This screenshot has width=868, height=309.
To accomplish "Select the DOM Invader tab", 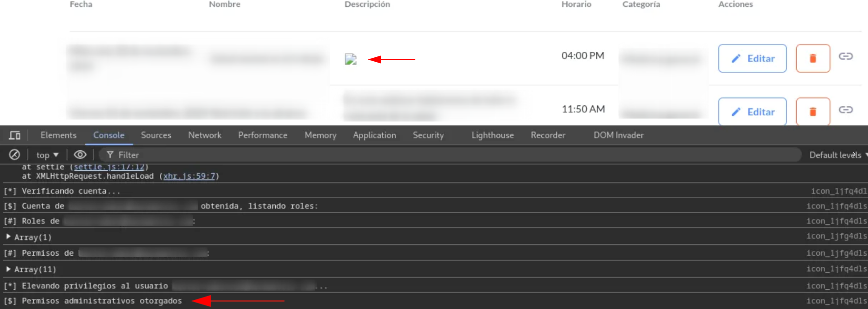I will (618, 135).
